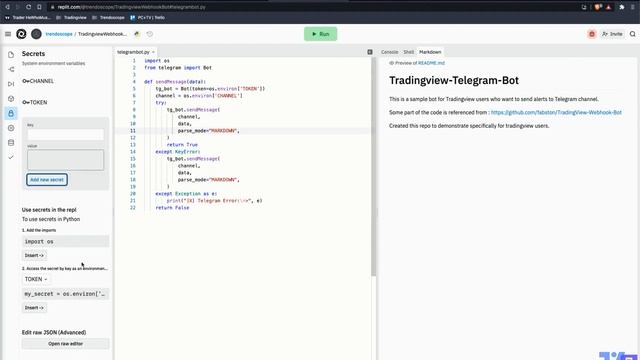The height and width of the screenshot is (360, 640).
Task: Insert the my_secret os.environ snippet
Action: click(34, 308)
